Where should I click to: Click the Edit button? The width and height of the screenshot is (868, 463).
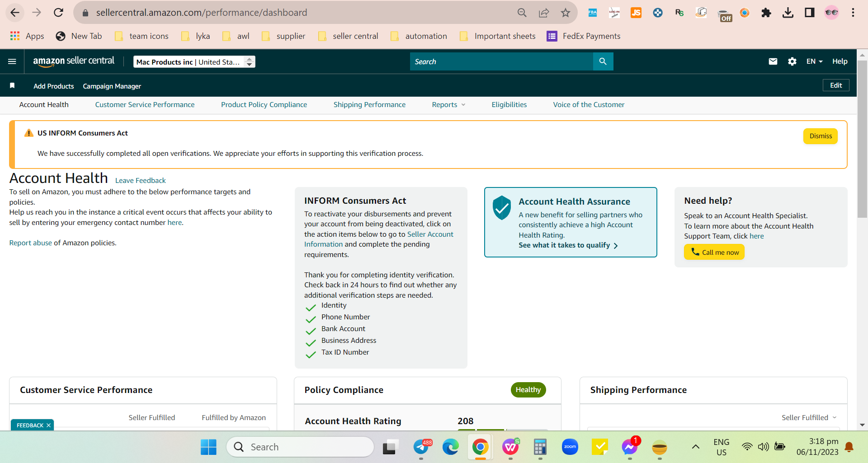tap(836, 85)
